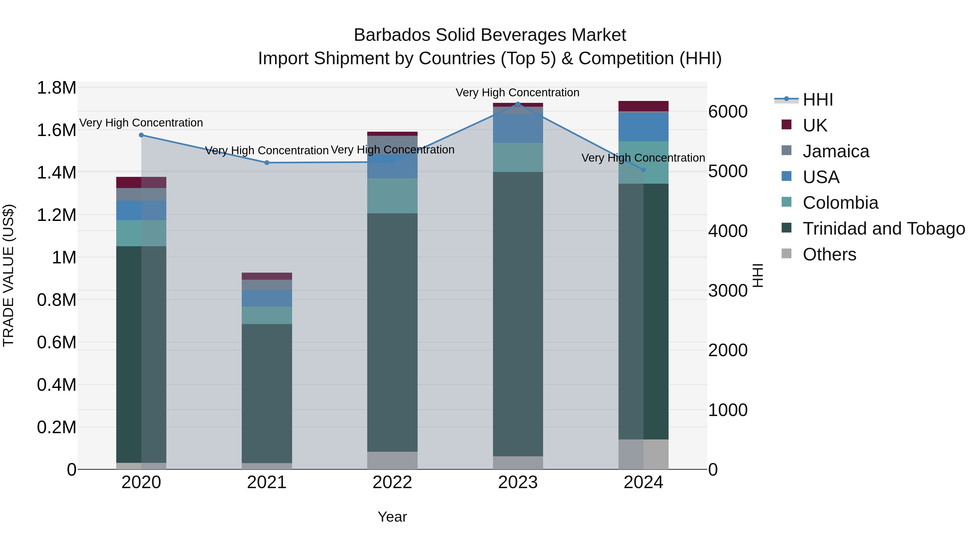Toggle the Colombia legend entry
980x551 pixels.
[829, 203]
